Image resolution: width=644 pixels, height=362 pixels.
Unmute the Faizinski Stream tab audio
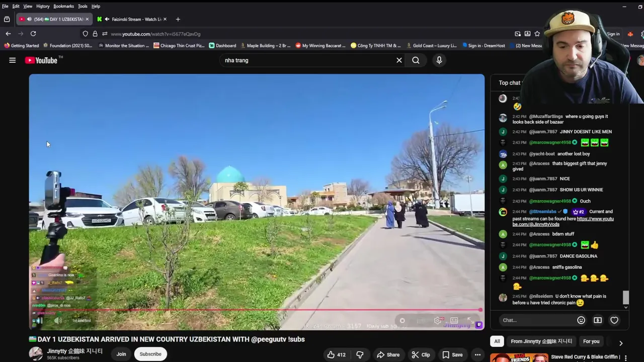[x=107, y=19]
